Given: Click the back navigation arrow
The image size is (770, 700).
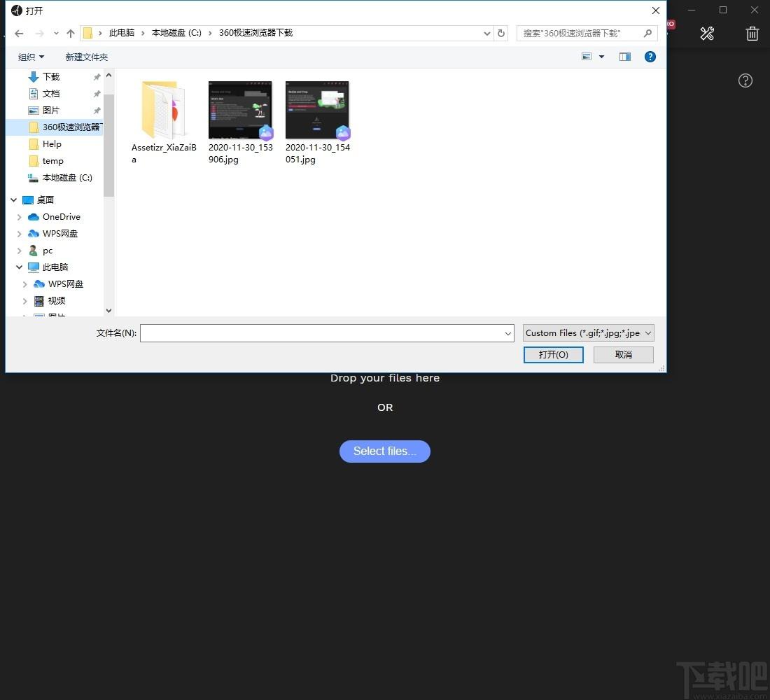Looking at the screenshot, I should point(19,34).
